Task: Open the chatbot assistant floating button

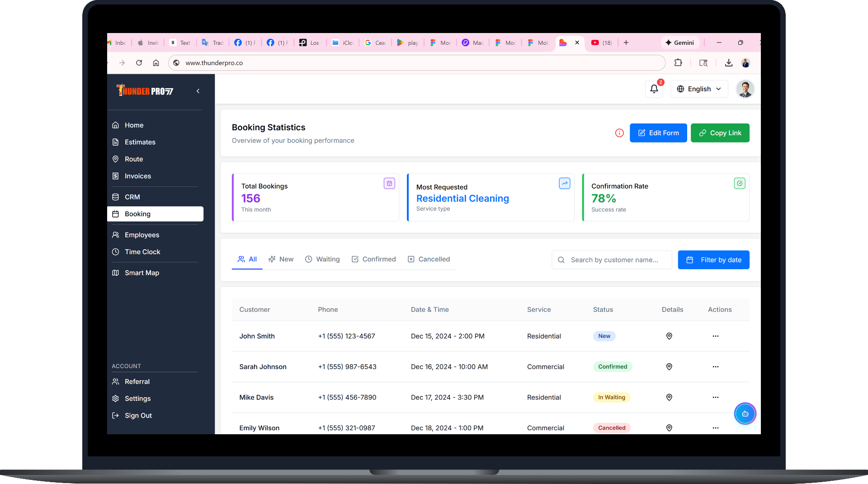Action: pyautogui.click(x=745, y=413)
